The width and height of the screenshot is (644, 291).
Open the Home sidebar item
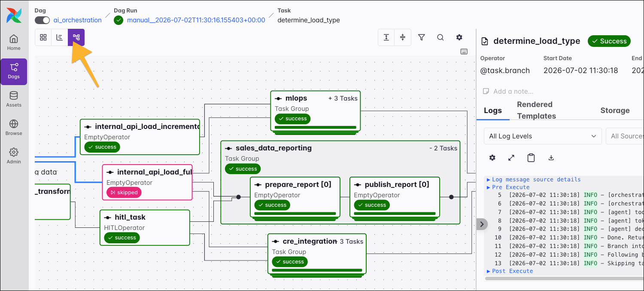coord(14,42)
